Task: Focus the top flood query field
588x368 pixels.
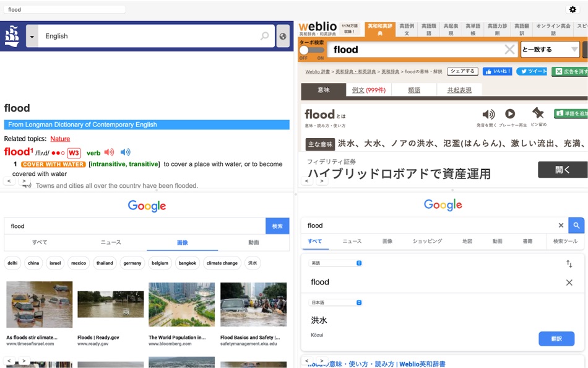Action: click(x=64, y=9)
